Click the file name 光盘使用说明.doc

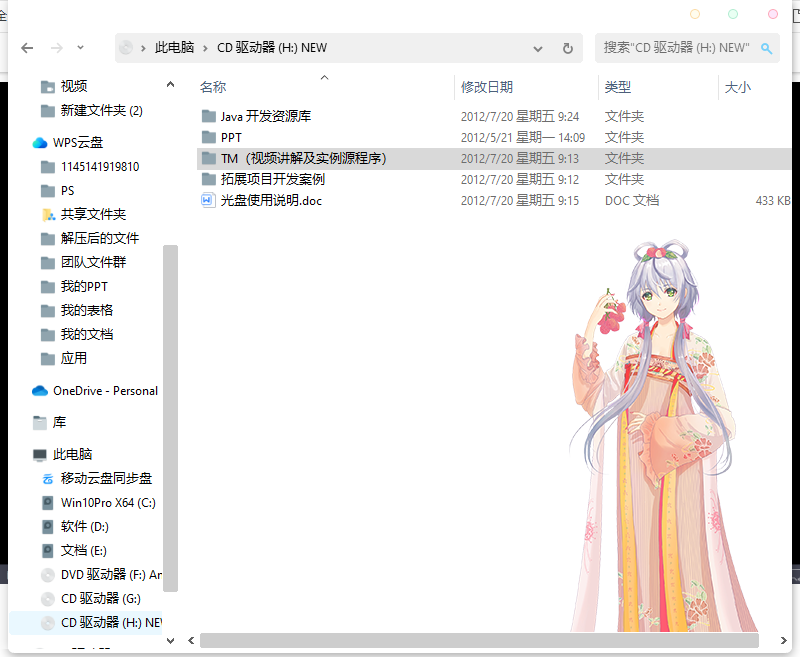tap(271, 200)
